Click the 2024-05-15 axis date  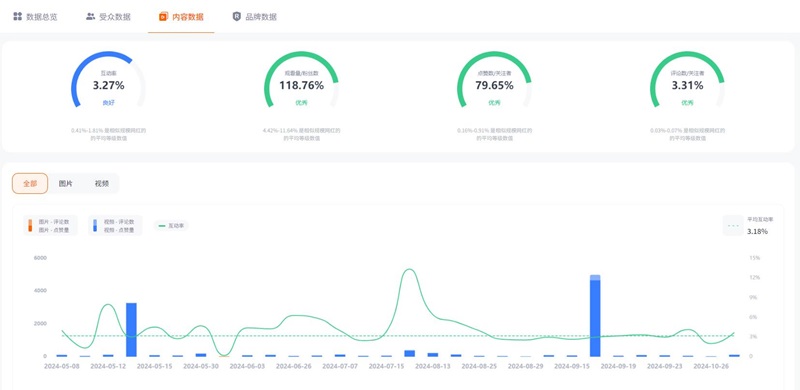pyautogui.click(x=155, y=366)
